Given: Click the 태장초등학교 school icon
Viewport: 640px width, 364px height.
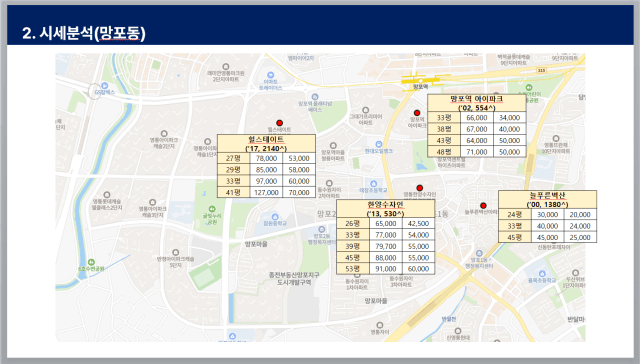Looking at the screenshot, I should coord(373,184).
